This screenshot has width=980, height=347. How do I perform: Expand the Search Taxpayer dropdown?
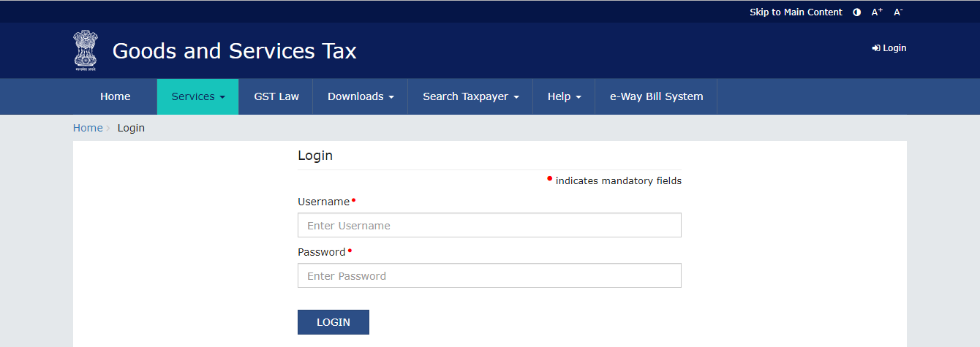[x=470, y=96]
